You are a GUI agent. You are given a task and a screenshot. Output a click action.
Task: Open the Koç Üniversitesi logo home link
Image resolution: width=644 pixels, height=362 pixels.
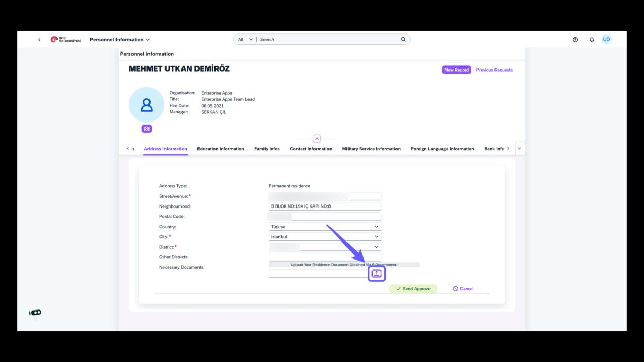pyautogui.click(x=66, y=40)
